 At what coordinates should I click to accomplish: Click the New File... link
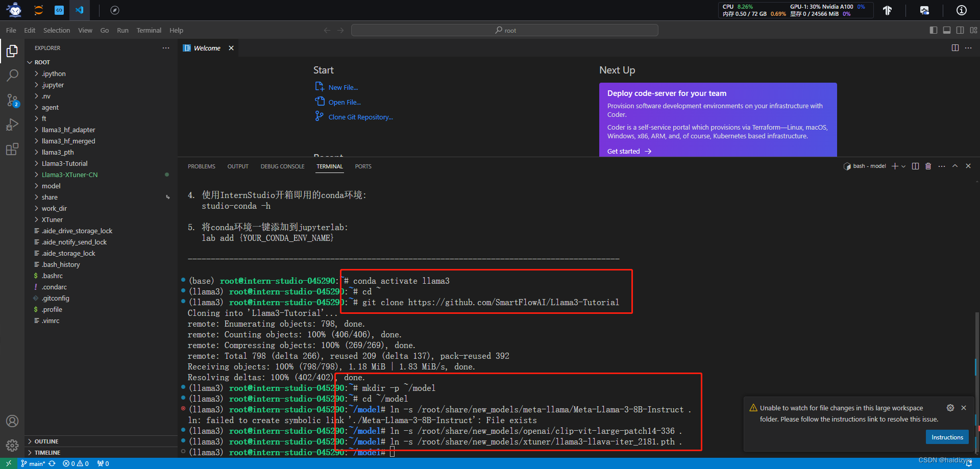coord(343,87)
